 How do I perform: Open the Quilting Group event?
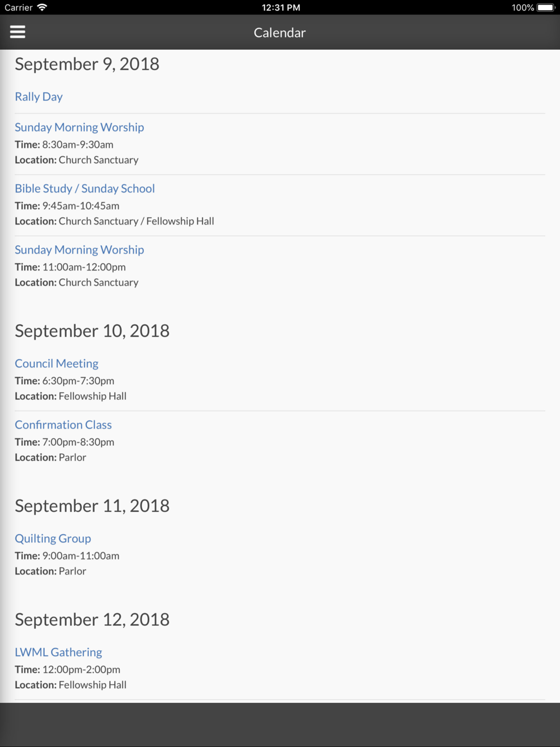[x=53, y=538]
